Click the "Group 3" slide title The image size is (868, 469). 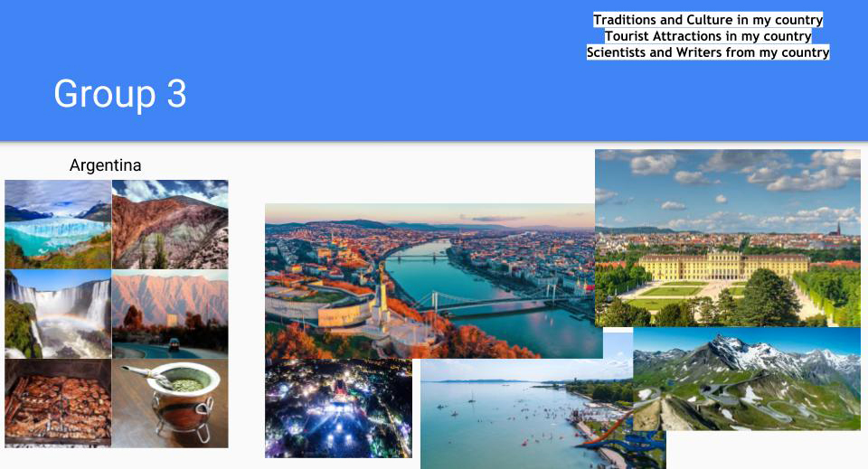(120, 94)
